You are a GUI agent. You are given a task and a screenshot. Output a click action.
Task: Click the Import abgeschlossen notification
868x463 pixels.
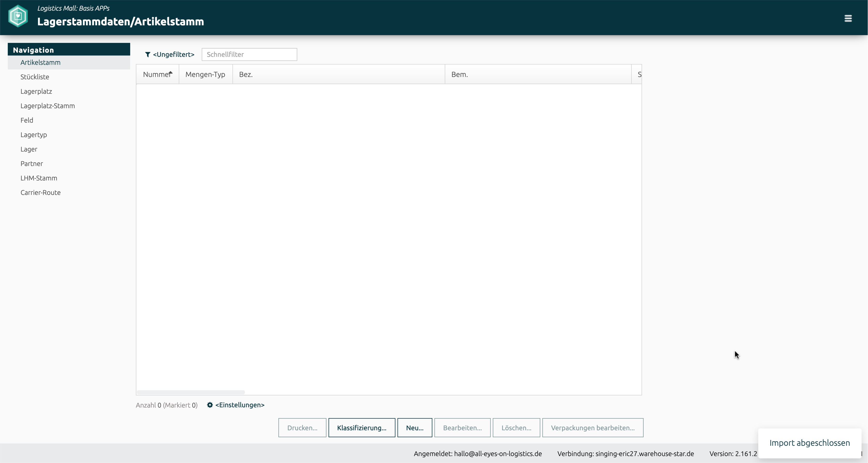click(x=809, y=443)
